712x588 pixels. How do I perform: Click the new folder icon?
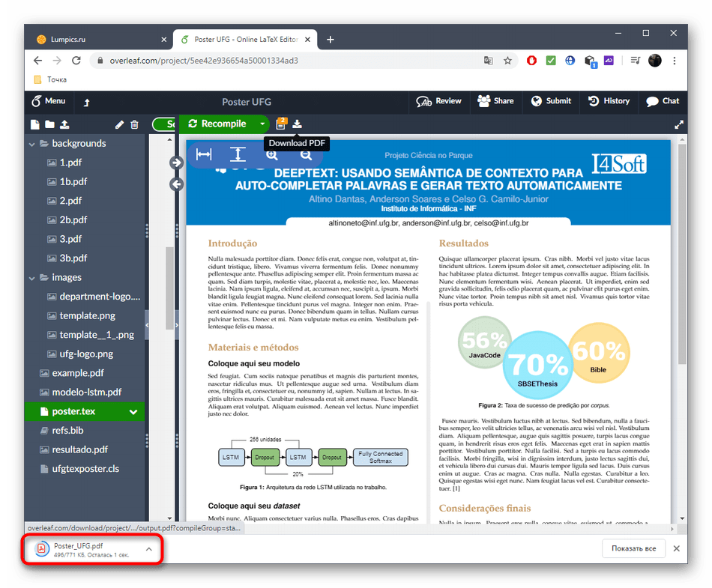point(49,124)
